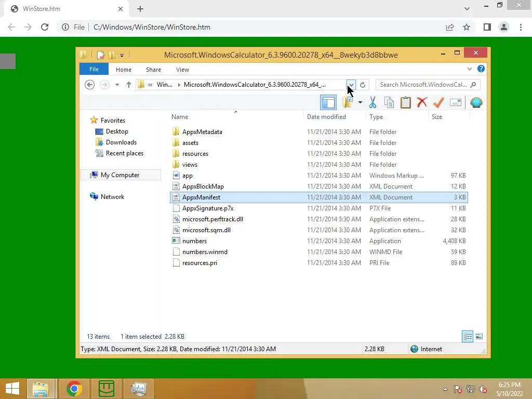Go back in Explorer folder history
The image size is (532, 399).
89,85
